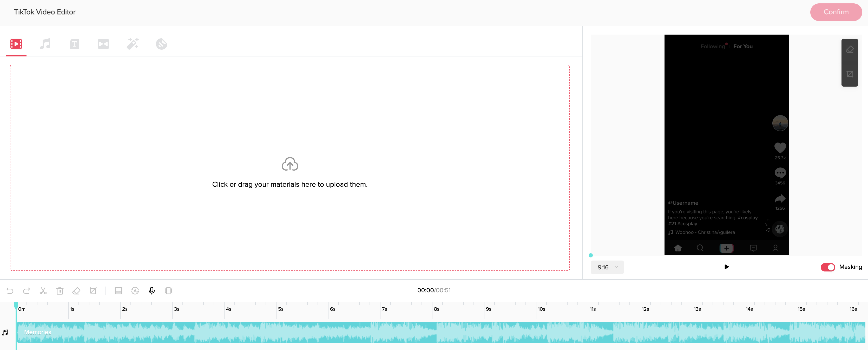
Task: Click the subtitles caption icon
Action: [118, 291]
